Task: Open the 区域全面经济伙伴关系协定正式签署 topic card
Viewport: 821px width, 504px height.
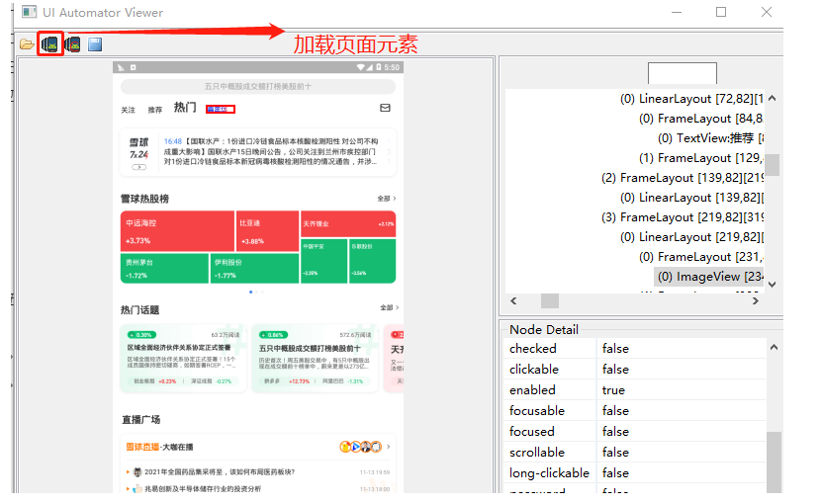Action: 183,358
